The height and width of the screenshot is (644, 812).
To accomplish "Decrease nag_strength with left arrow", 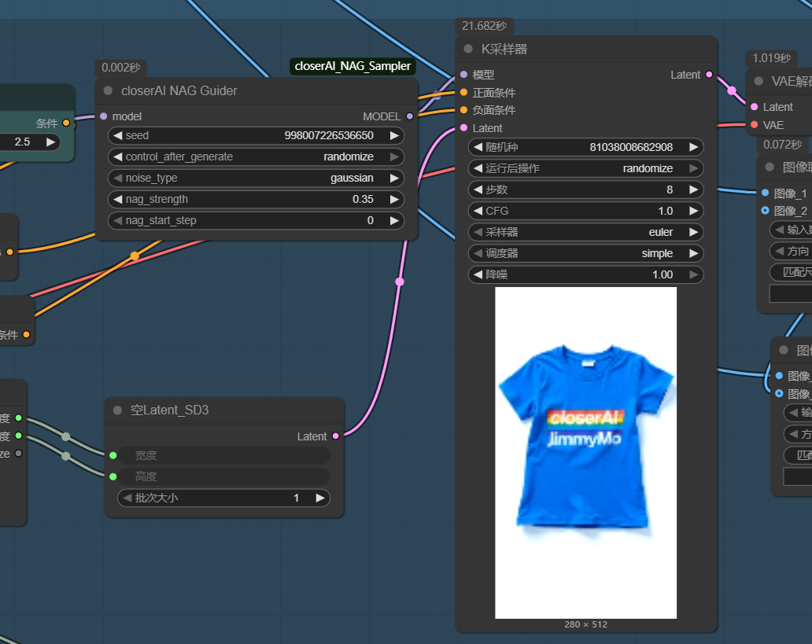I will [117, 199].
